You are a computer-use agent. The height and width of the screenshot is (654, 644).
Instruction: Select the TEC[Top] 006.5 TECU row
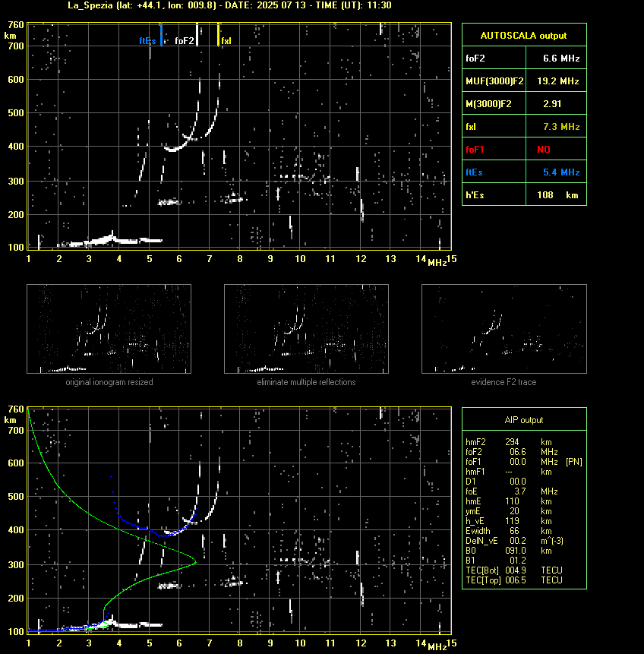(514, 580)
